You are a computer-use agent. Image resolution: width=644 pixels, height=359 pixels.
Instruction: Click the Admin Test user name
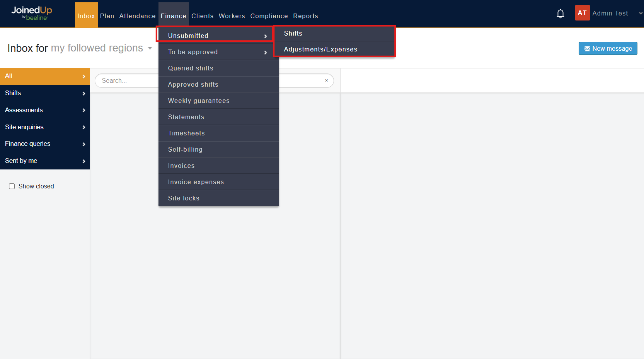(x=610, y=13)
